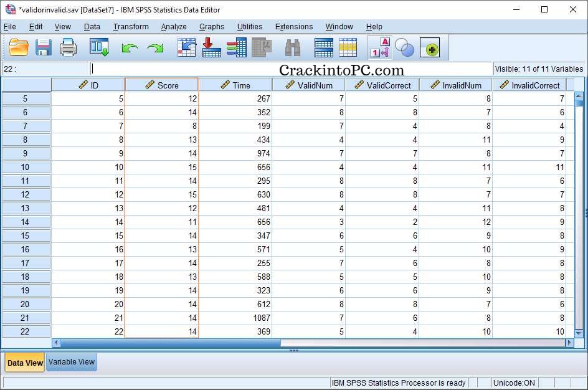Select row header 14

pyautogui.click(x=26, y=222)
